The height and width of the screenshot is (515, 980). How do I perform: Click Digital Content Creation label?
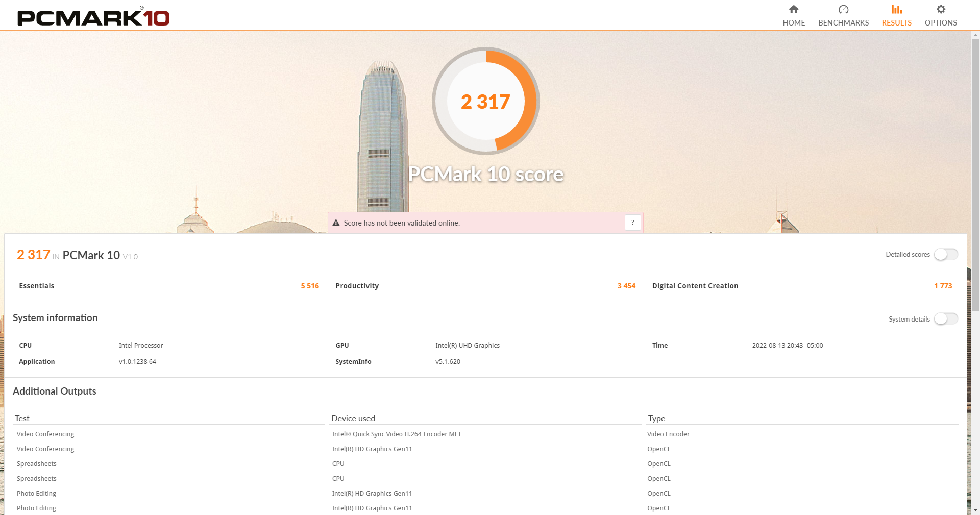695,286
